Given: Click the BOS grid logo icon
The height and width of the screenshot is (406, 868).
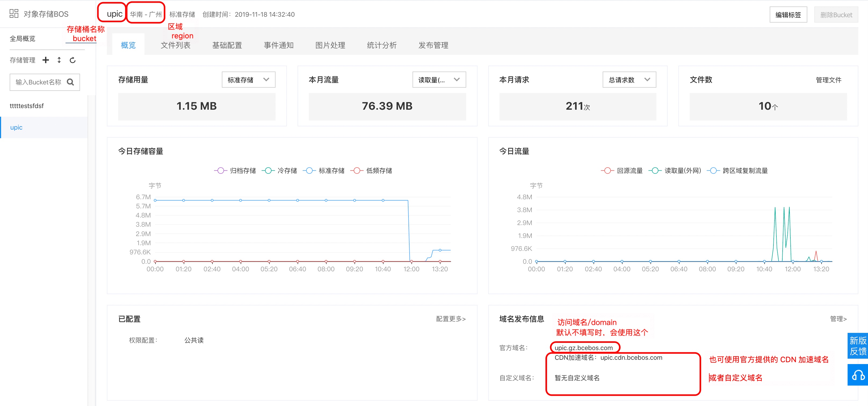Looking at the screenshot, I should tap(14, 13).
